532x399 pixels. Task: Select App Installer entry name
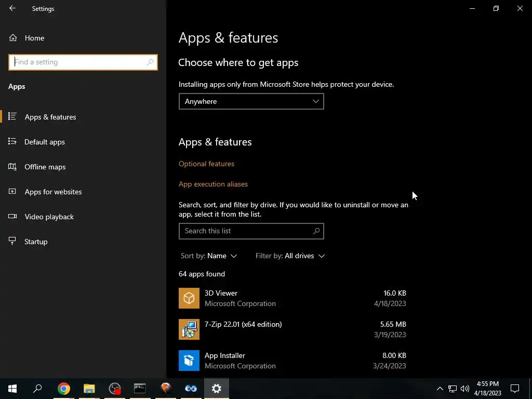point(224,355)
